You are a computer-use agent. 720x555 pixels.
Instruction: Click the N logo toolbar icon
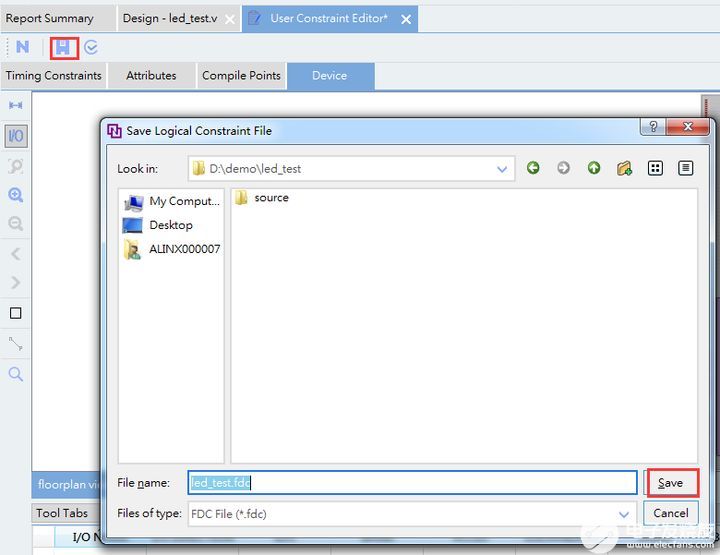pyautogui.click(x=22, y=47)
